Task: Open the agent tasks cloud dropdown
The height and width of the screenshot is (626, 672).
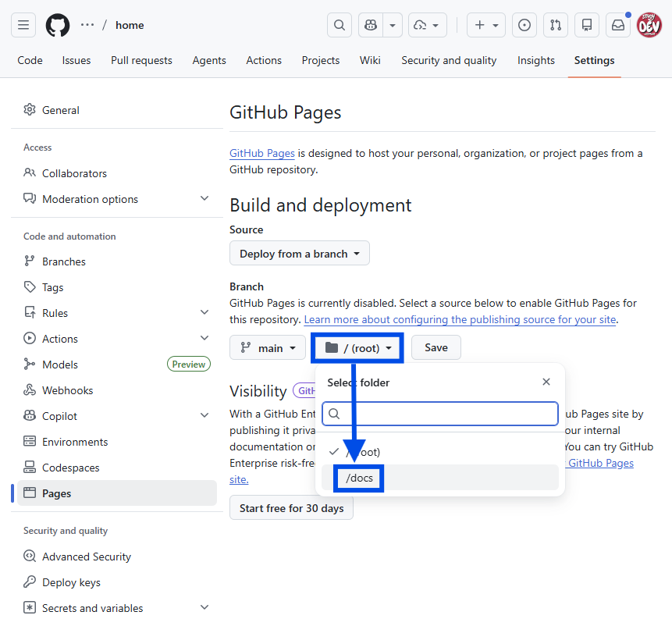Action: pos(427,25)
